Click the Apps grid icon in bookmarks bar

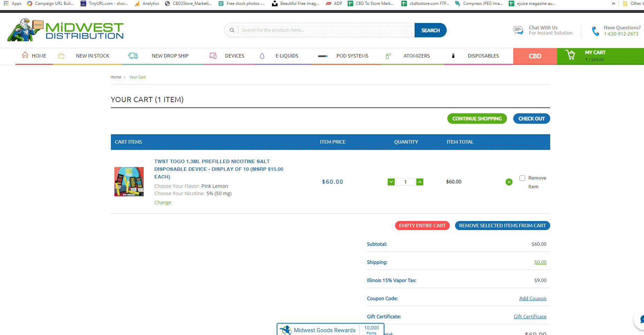pyautogui.click(x=6, y=3)
